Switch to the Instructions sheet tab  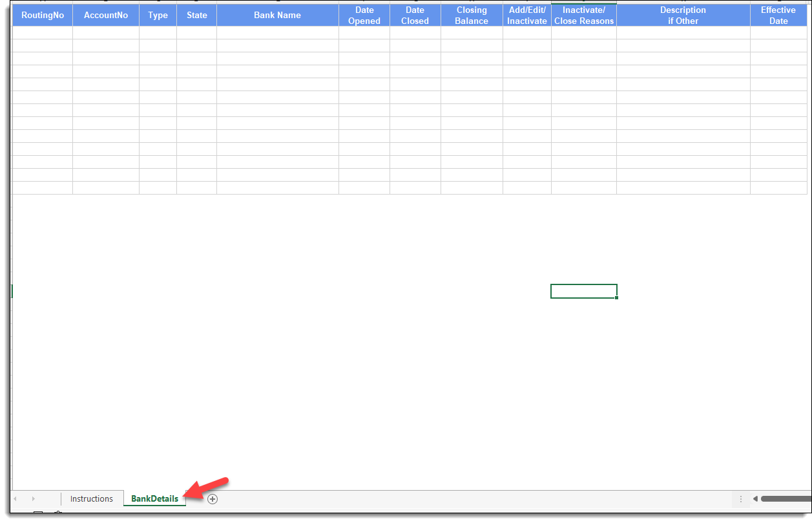pos(92,499)
